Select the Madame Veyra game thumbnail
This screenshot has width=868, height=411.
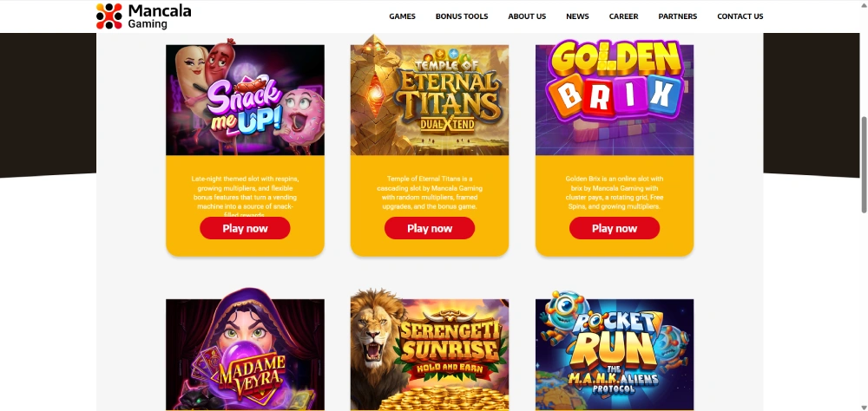click(x=246, y=349)
